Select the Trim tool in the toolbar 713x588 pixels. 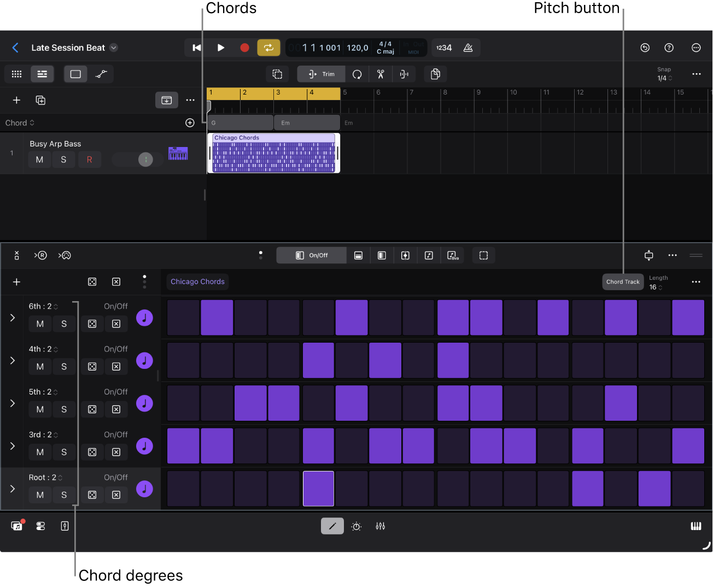(321, 74)
